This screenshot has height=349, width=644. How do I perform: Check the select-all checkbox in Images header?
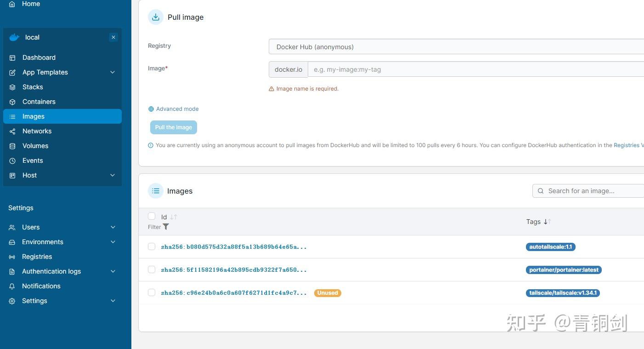point(152,216)
